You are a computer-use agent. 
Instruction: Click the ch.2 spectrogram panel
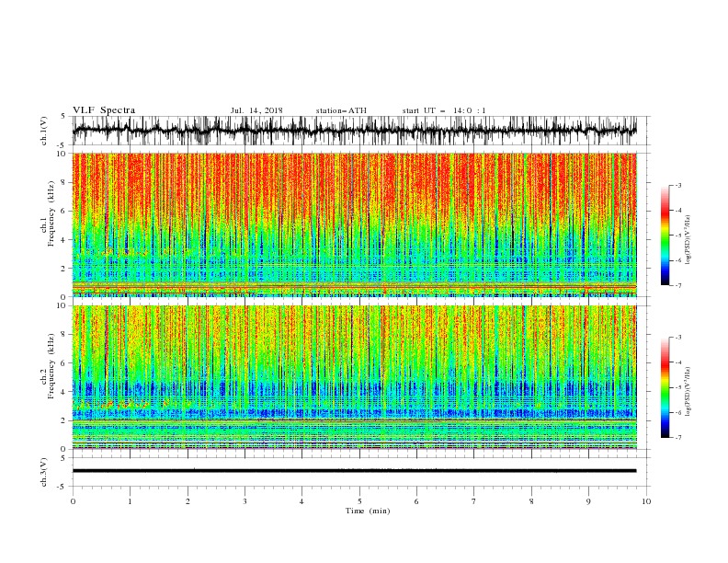click(x=354, y=377)
